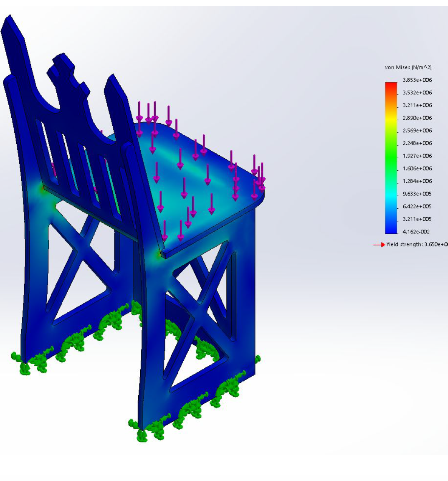Image resolution: width=448 pixels, height=481 pixels.
Task: Click the stress hotspot where seat meets front panel
Action: click(159, 253)
